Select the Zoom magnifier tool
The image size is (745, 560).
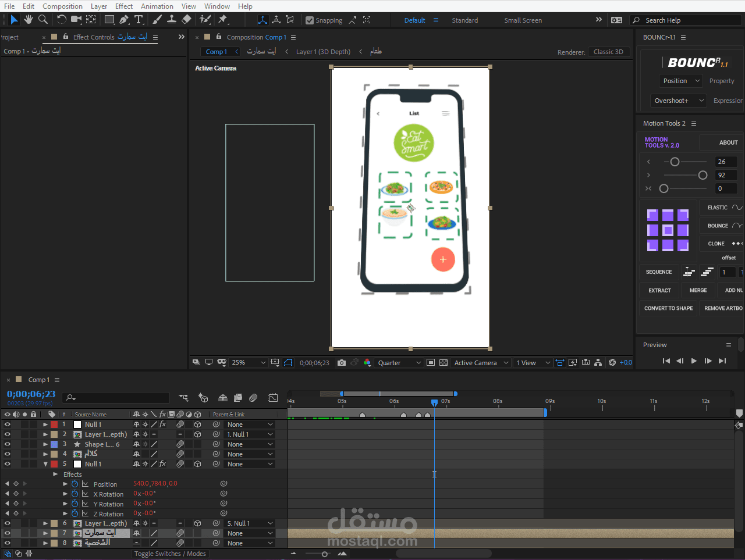click(43, 20)
